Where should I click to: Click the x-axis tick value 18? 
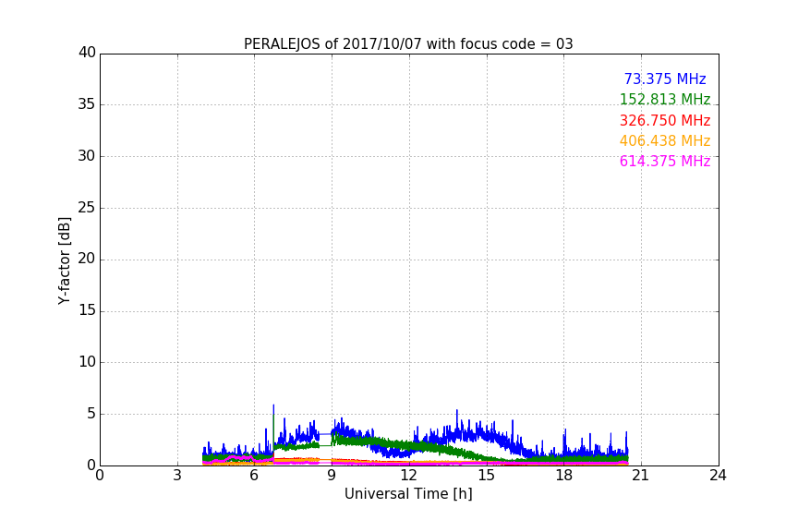(564, 476)
